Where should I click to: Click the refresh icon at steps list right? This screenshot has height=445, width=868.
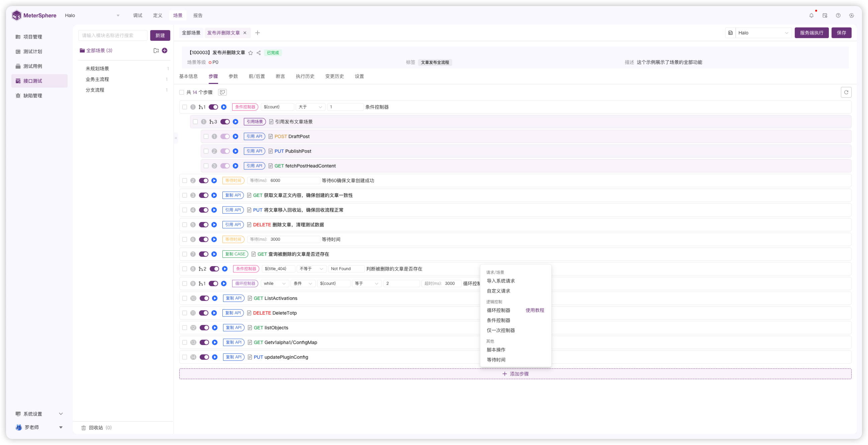pyautogui.click(x=846, y=92)
